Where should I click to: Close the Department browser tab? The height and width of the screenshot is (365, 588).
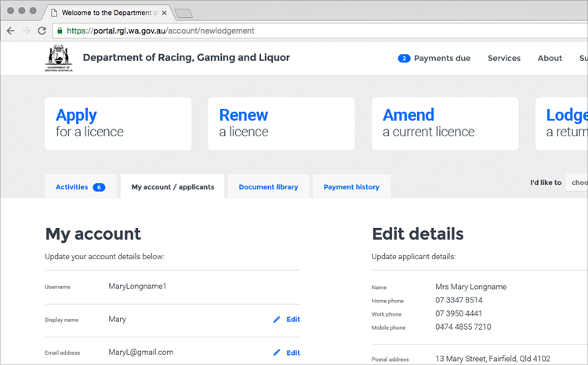click(x=164, y=13)
